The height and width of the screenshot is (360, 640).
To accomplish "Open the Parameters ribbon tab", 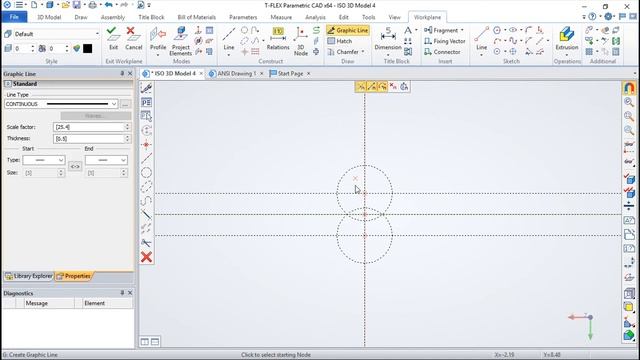I will [x=243, y=17].
